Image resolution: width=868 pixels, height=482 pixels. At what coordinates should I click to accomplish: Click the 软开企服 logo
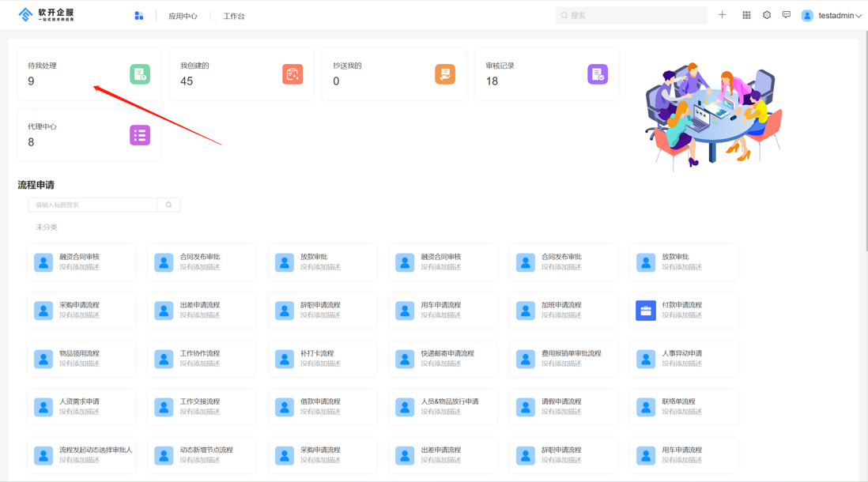pos(46,15)
